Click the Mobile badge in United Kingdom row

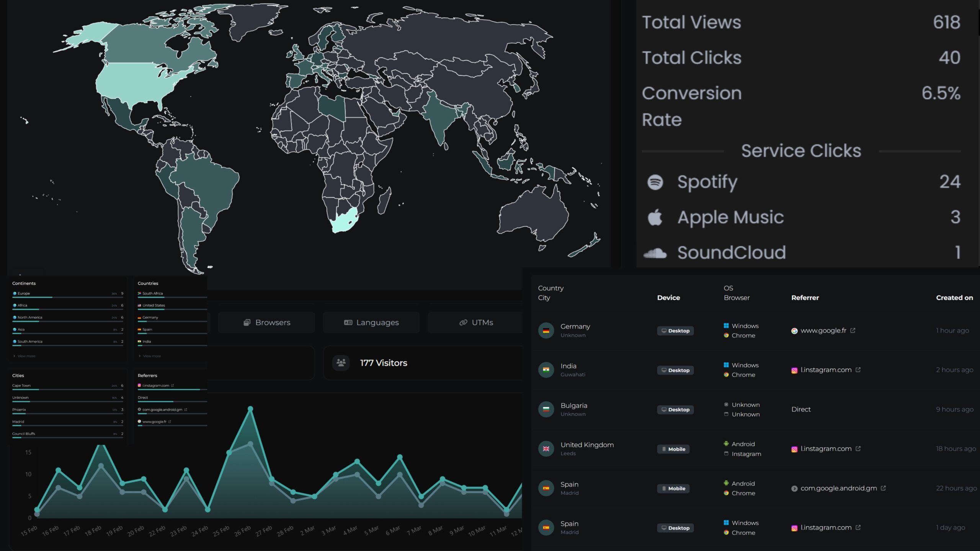(673, 449)
